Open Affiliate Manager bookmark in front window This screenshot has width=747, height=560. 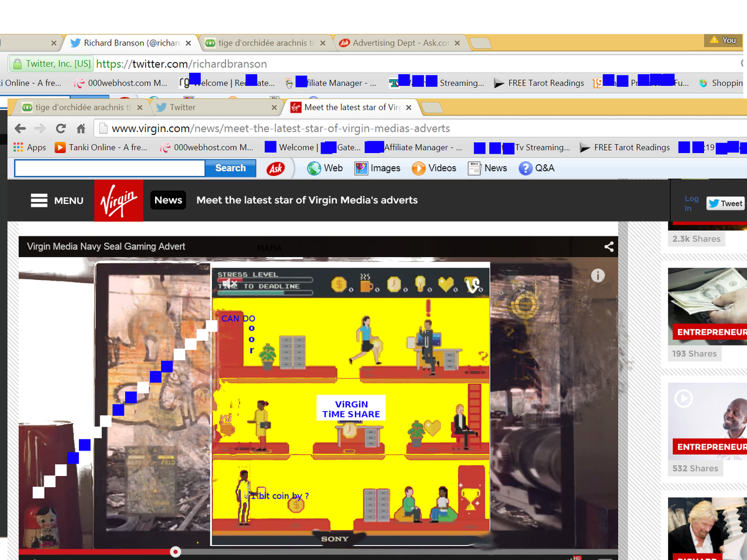click(413, 147)
